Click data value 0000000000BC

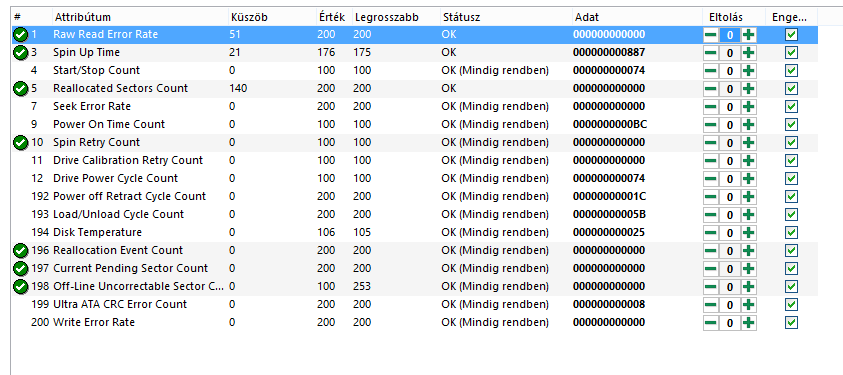pos(610,125)
